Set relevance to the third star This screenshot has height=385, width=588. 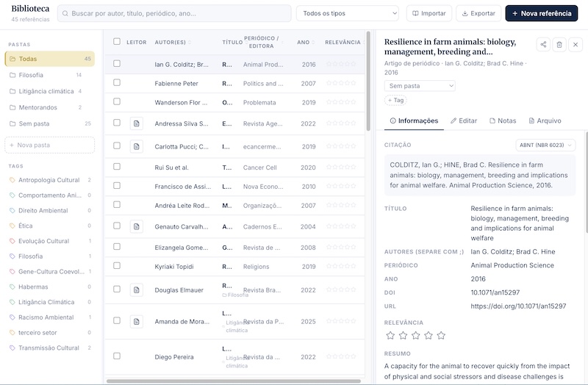click(x=415, y=336)
